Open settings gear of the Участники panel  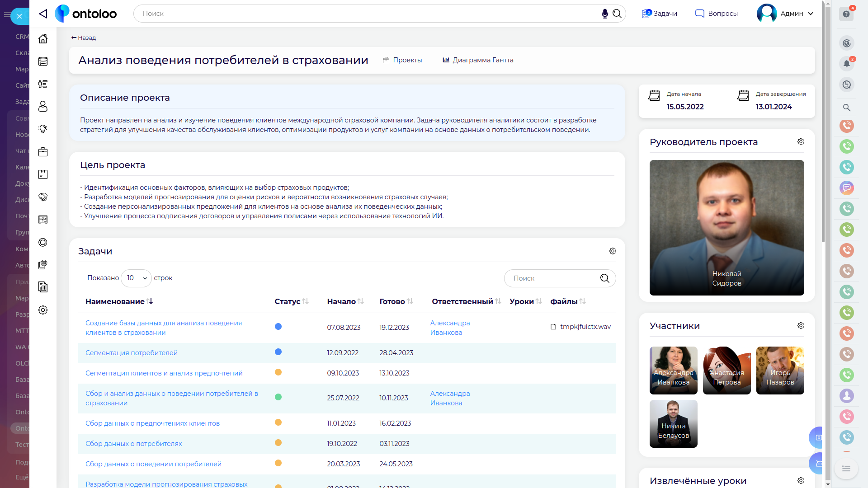tap(801, 326)
